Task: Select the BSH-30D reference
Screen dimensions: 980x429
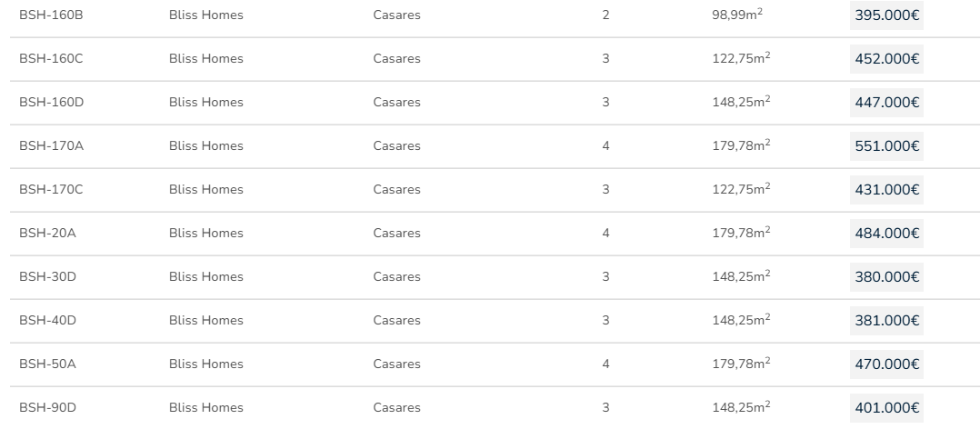Action: 47,277
